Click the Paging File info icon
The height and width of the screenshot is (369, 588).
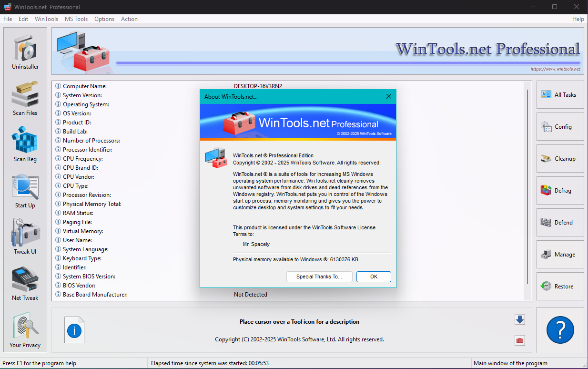[58, 222]
